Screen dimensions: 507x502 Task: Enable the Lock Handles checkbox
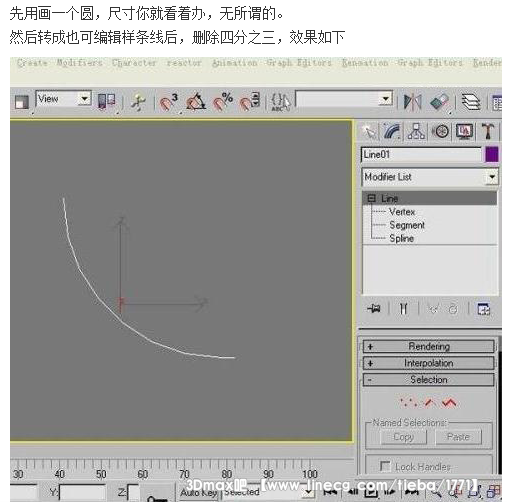[385, 466]
